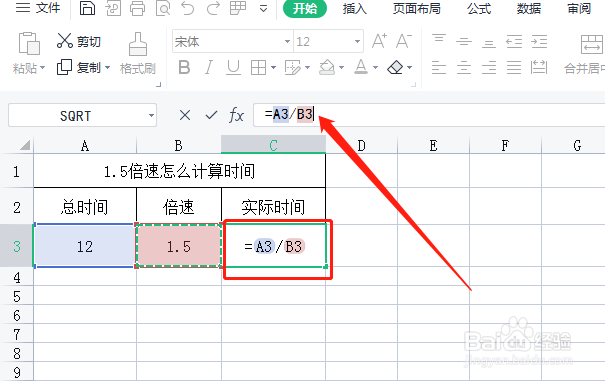Toggle bold formatting
The image size is (605, 381).
pyautogui.click(x=184, y=68)
